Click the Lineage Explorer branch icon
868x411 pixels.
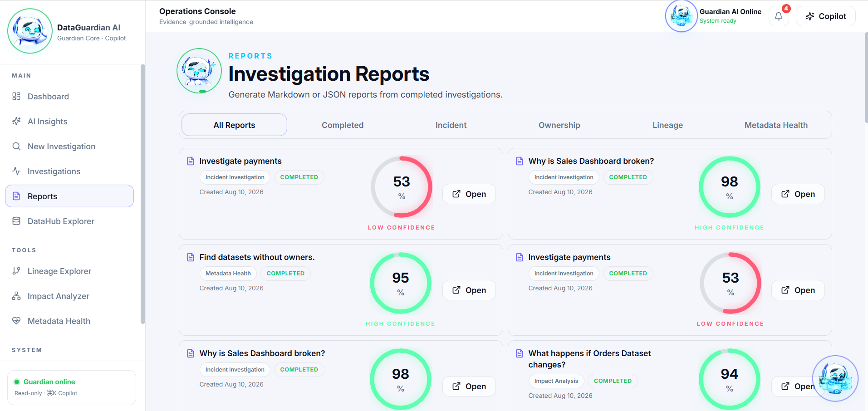16,271
